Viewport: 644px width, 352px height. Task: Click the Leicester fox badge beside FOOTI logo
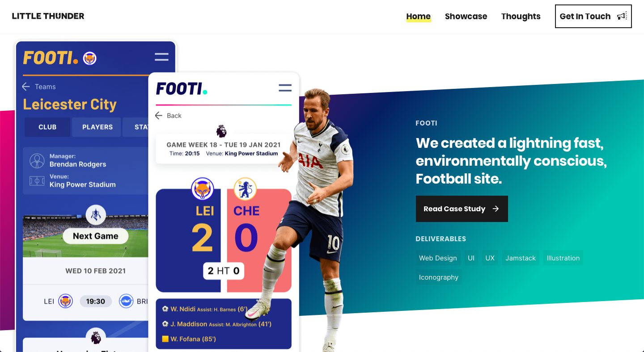(x=90, y=58)
